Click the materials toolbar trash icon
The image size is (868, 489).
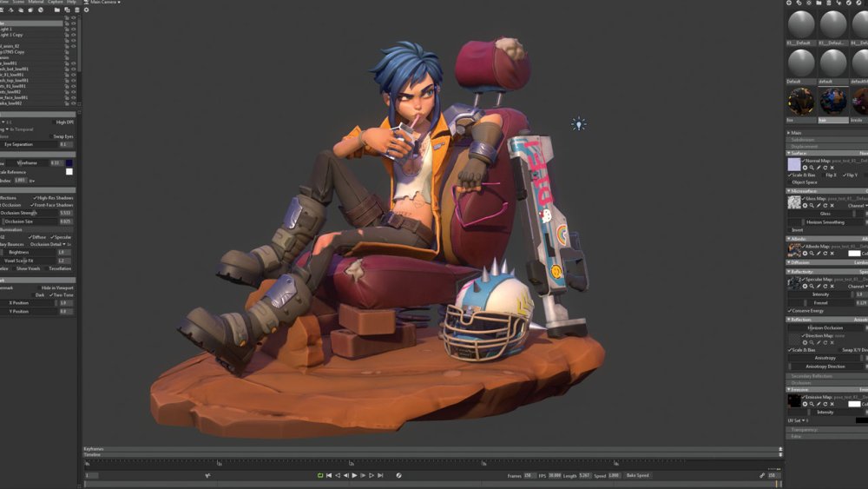pos(829,3)
